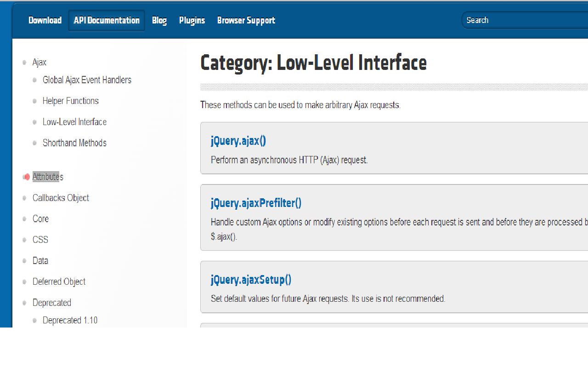Select the API Documentation tab
The image size is (588, 368).
point(107,20)
